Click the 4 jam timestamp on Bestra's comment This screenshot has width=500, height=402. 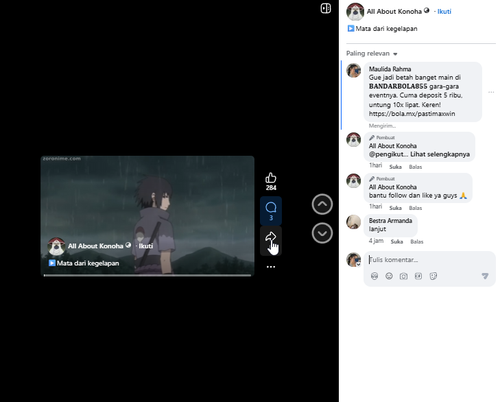click(376, 241)
